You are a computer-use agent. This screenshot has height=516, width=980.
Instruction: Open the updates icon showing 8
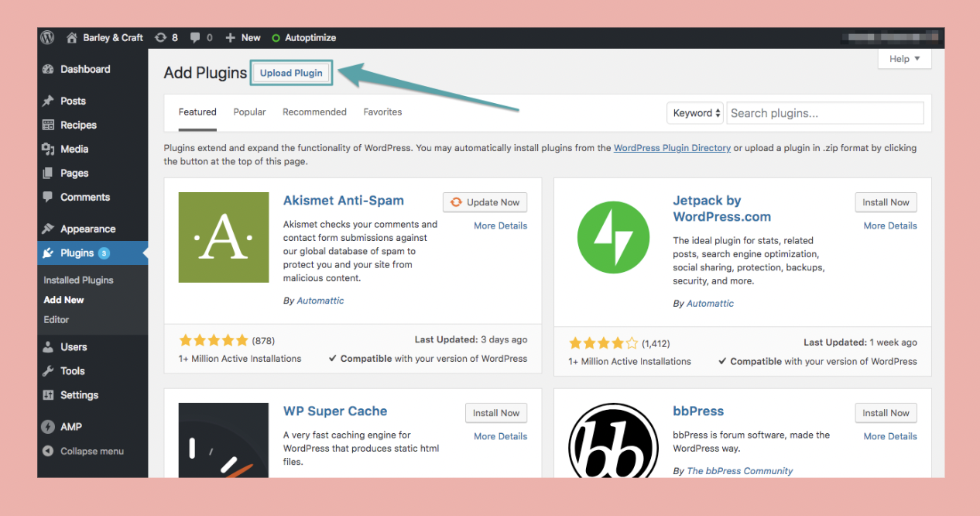coord(161,37)
